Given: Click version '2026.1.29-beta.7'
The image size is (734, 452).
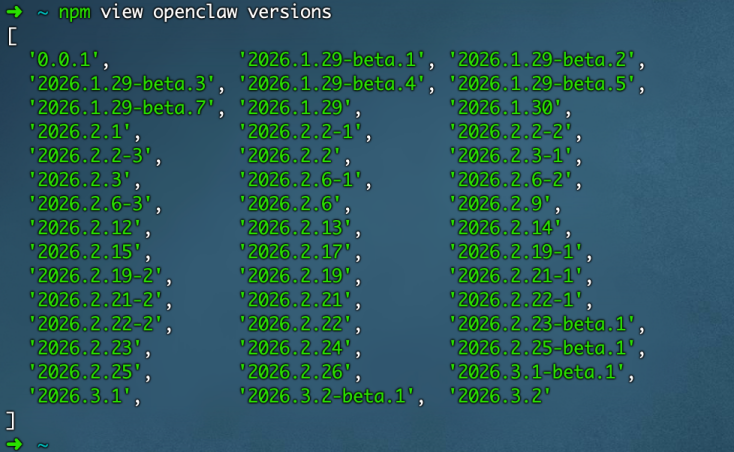Looking at the screenshot, I should (122, 108).
